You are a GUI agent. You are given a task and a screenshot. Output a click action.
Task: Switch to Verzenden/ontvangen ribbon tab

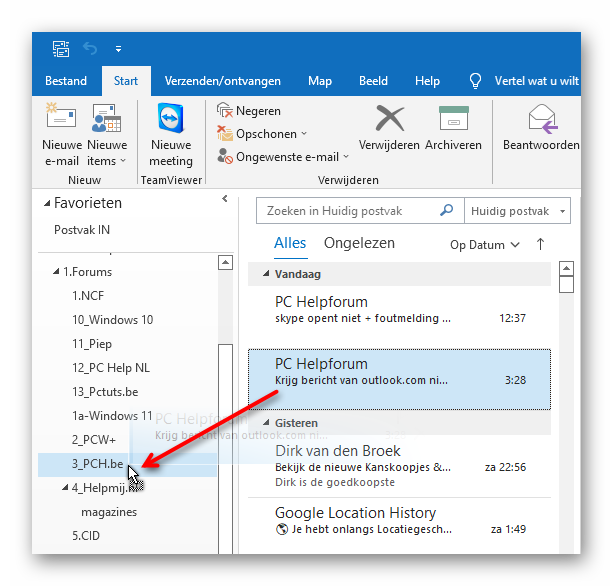[222, 81]
